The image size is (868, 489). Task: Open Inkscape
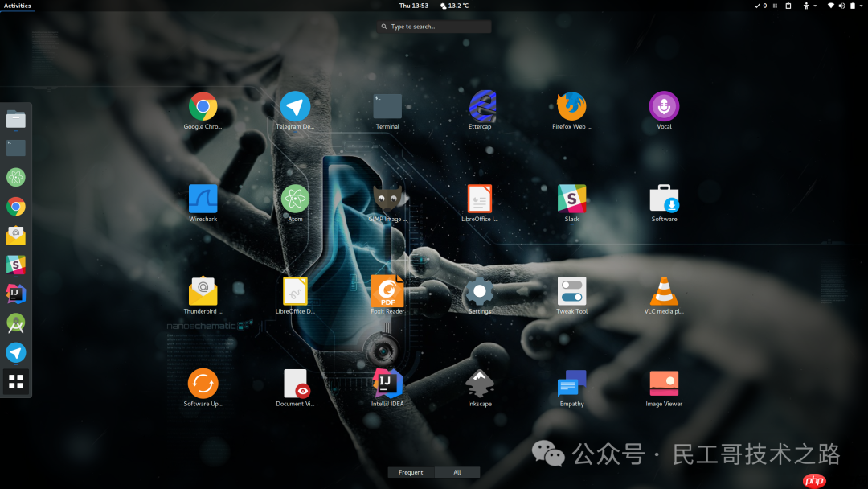tap(479, 383)
